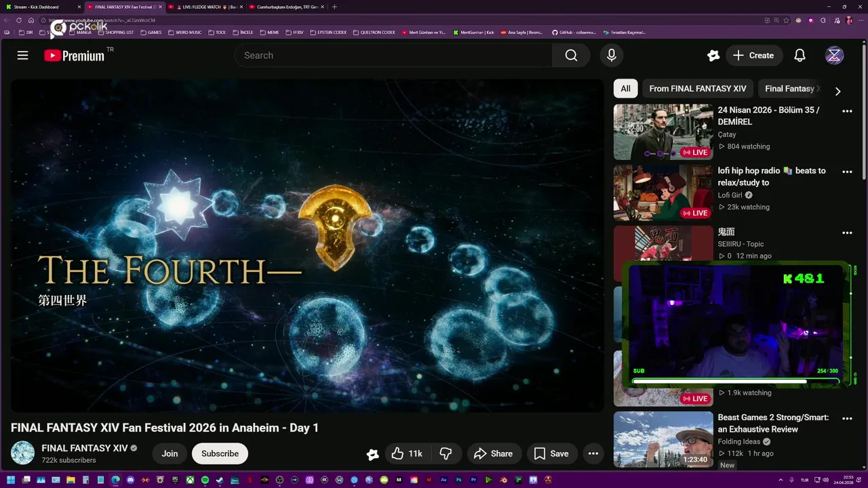Open more actions under the video
This screenshot has height=488, width=868.
click(x=593, y=453)
